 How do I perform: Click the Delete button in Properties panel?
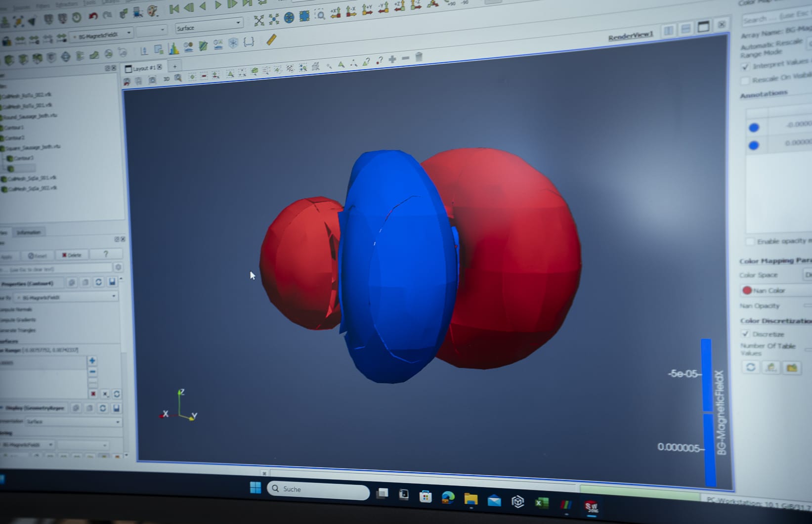pyautogui.click(x=72, y=255)
